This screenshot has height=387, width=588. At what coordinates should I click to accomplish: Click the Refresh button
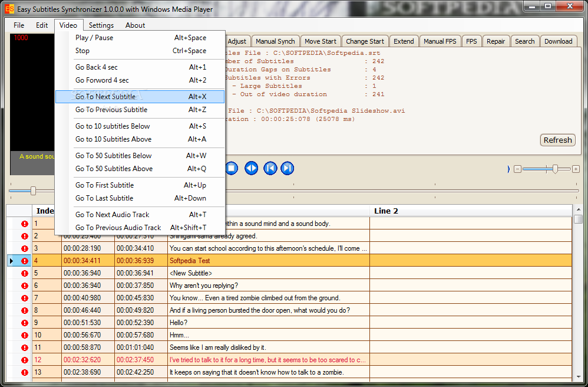pyautogui.click(x=557, y=140)
